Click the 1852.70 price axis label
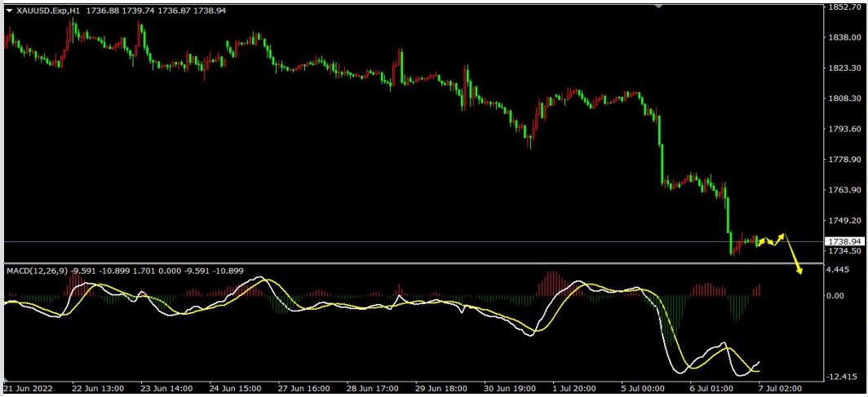 point(844,7)
